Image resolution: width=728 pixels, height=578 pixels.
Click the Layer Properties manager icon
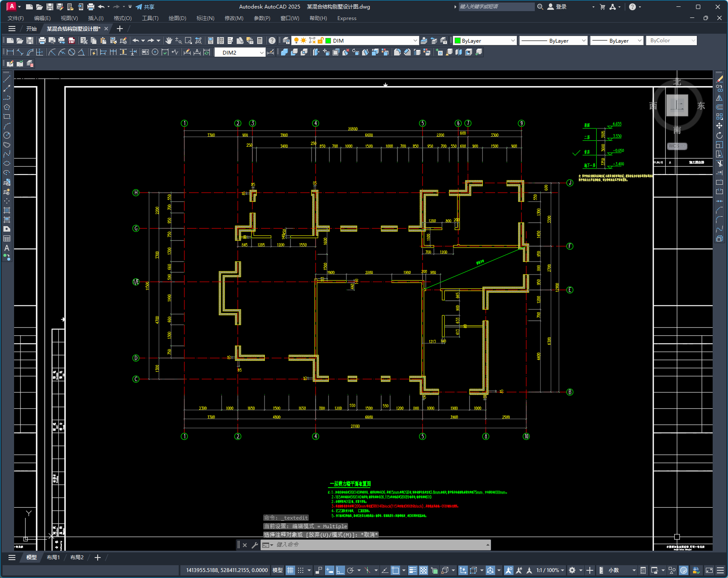[x=286, y=41]
